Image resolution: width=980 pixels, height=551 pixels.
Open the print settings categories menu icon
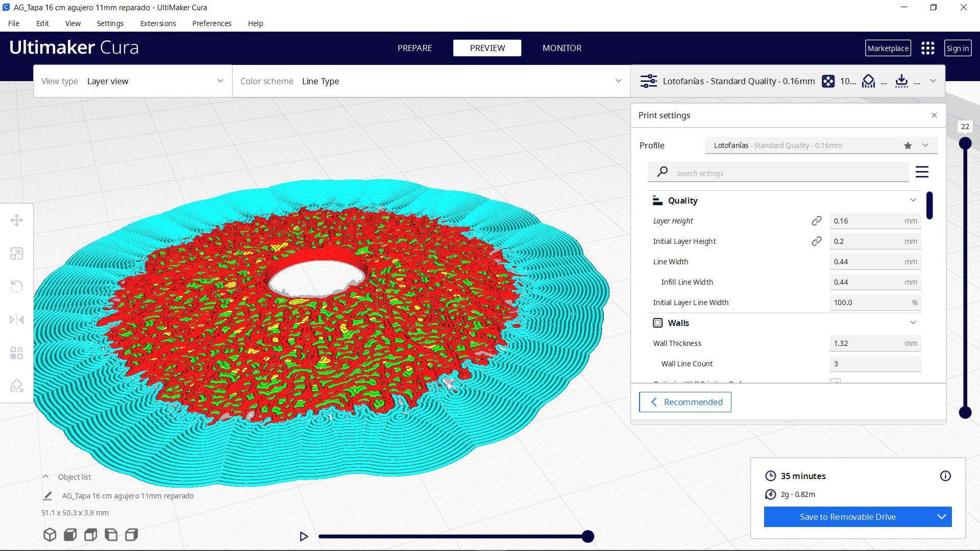tap(922, 171)
